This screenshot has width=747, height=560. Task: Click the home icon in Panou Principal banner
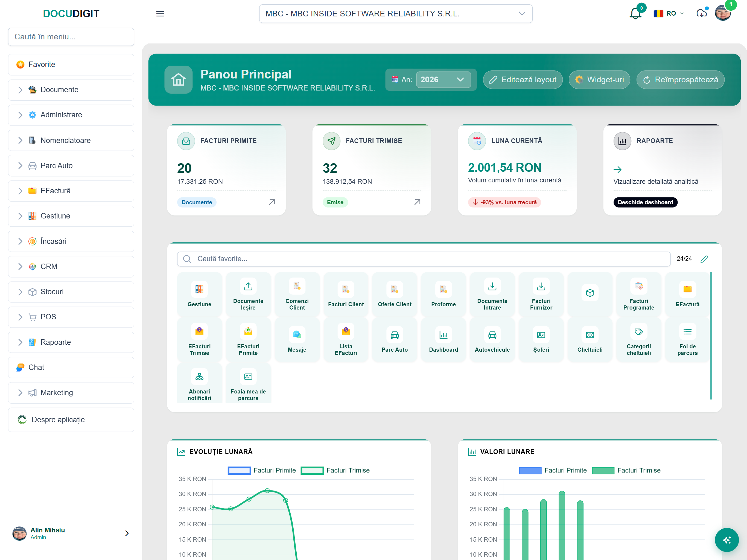tap(178, 80)
